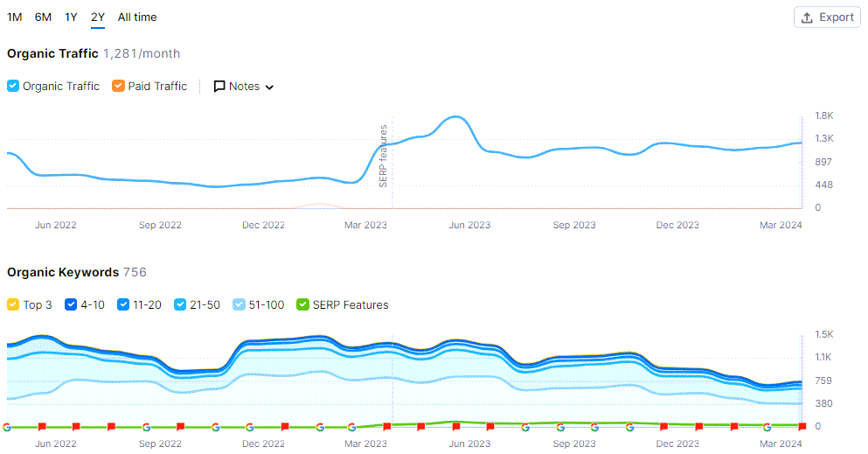Toggle the Paid Traffic checkbox
Screen dimensions: 868x454
(119, 87)
